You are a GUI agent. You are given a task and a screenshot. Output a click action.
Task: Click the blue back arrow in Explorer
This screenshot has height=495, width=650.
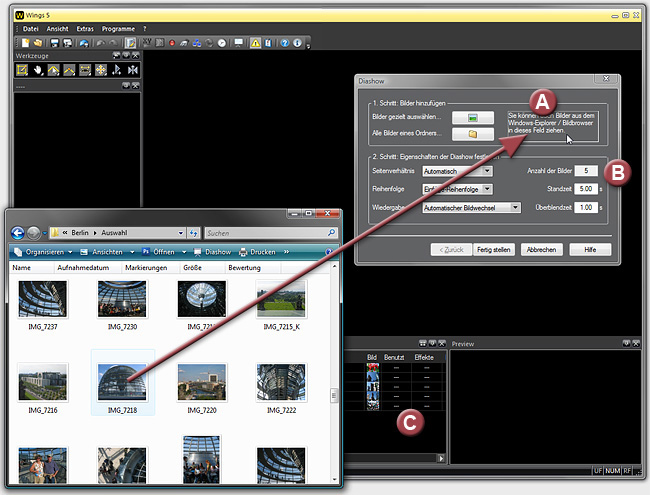click(x=17, y=233)
